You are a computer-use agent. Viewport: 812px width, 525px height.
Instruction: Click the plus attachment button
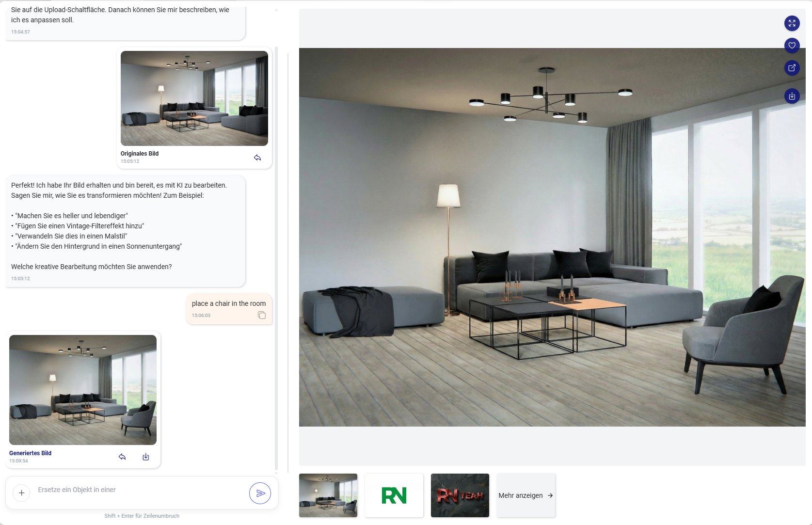tap(21, 493)
